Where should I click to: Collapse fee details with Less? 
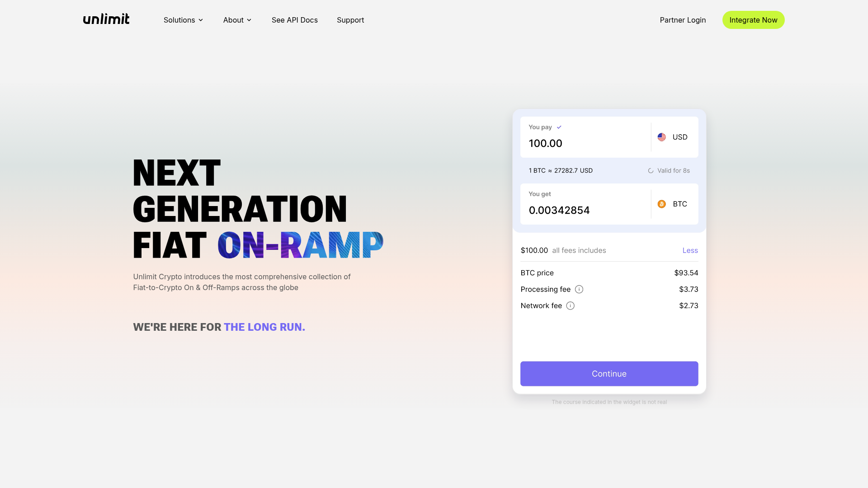click(x=690, y=250)
